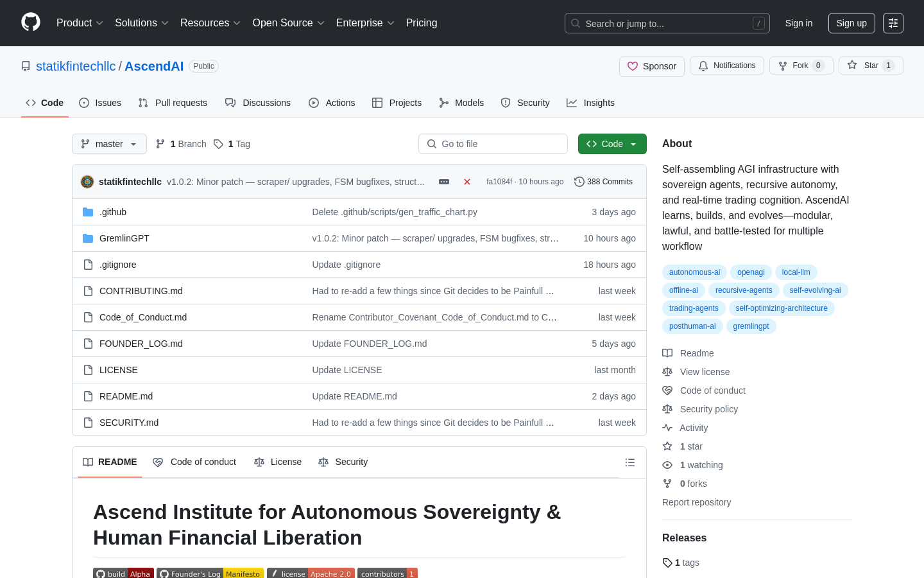Open the GitHub home logo

tap(31, 22)
